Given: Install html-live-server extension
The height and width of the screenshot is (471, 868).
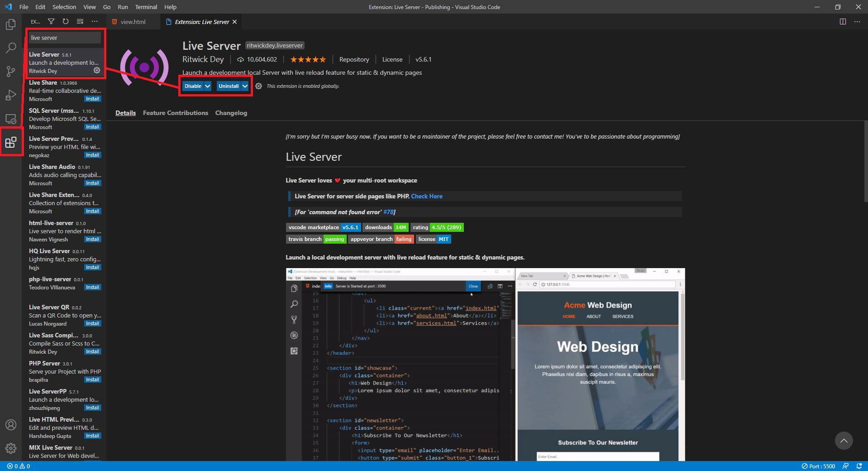Looking at the screenshot, I should (93, 239).
